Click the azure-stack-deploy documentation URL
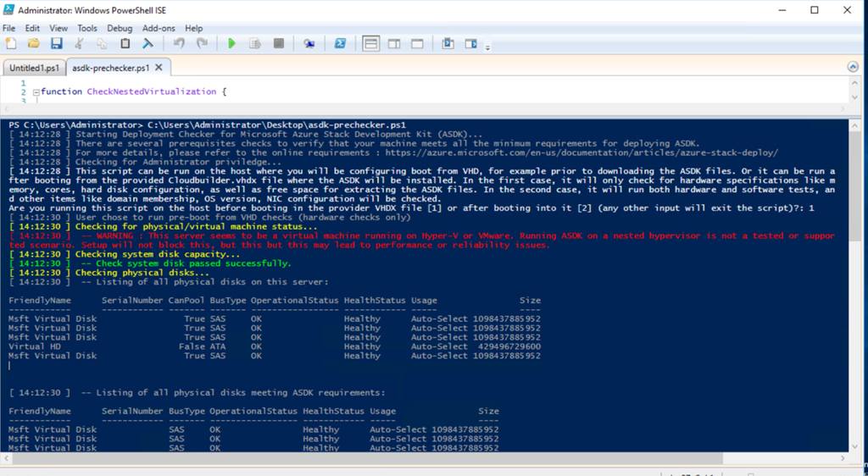Image resolution: width=868 pixels, height=476 pixels. (581, 152)
